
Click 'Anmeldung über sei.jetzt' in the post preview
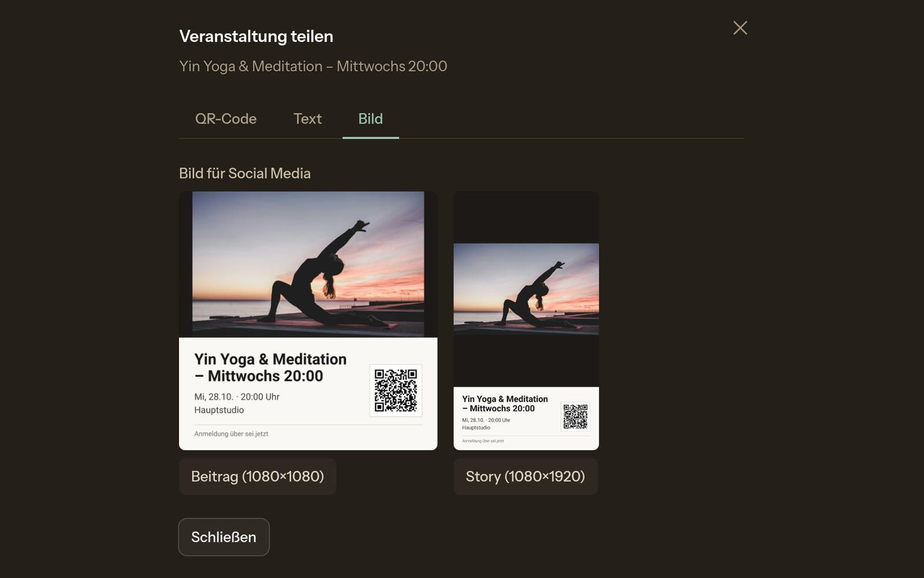point(231,433)
